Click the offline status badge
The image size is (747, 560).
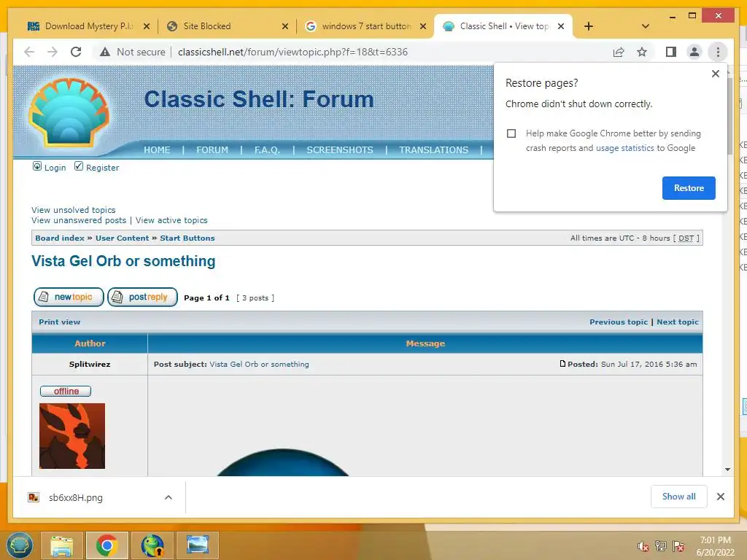click(66, 391)
